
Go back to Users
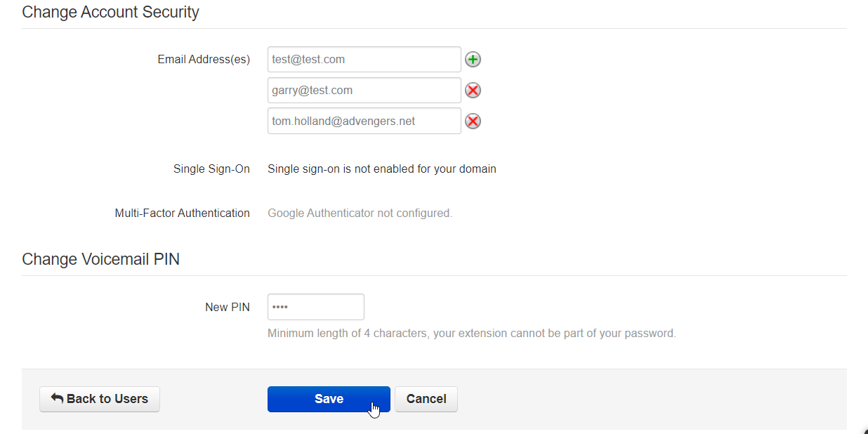[x=100, y=399]
